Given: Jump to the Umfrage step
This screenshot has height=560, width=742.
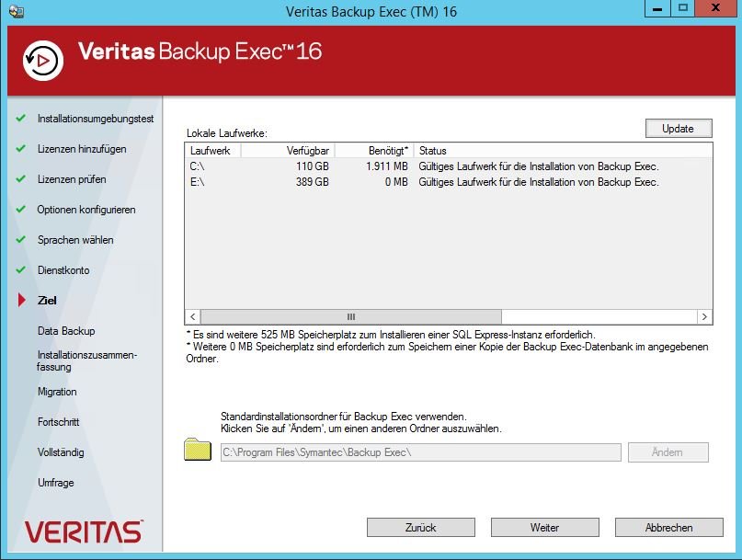Looking at the screenshot, I should (56, 483).
